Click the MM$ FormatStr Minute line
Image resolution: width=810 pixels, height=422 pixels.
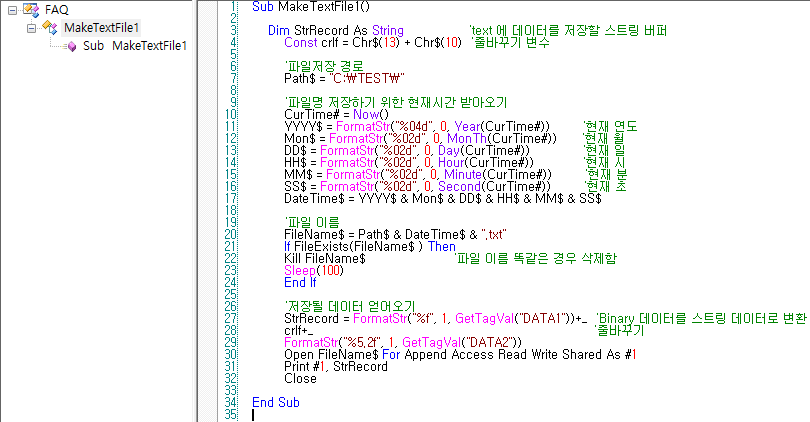point(418,175)
